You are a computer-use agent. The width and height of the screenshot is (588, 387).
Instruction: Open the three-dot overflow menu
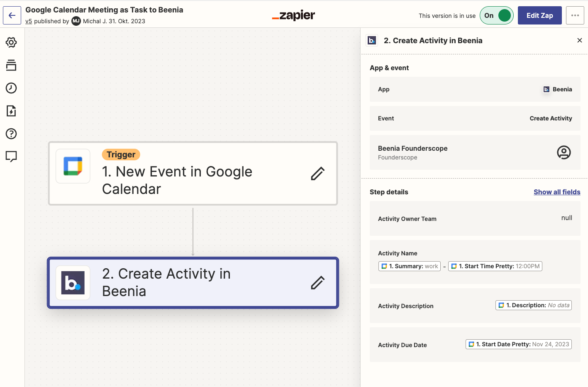click(575, 15)
